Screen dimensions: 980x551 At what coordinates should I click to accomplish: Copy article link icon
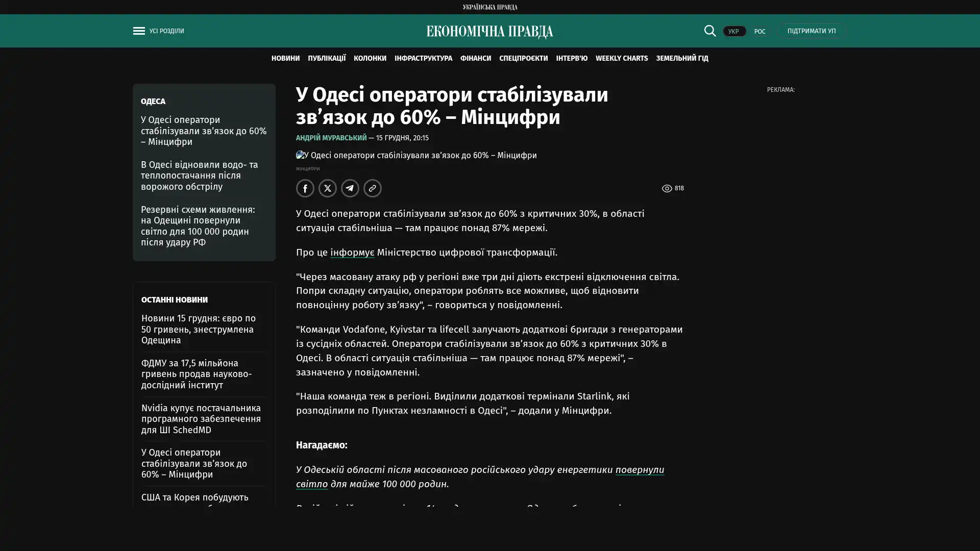[x=372, y=188]
